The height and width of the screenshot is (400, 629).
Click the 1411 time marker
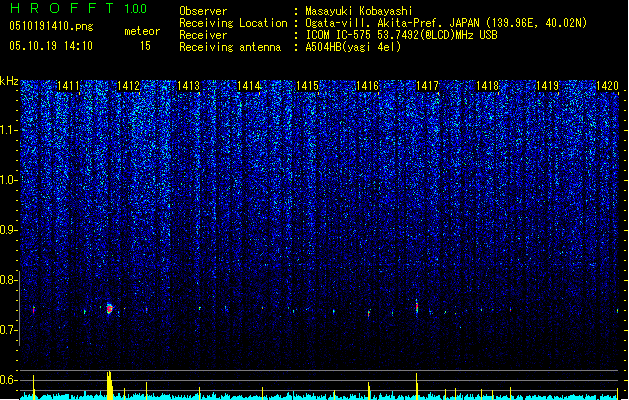point(68,86)
